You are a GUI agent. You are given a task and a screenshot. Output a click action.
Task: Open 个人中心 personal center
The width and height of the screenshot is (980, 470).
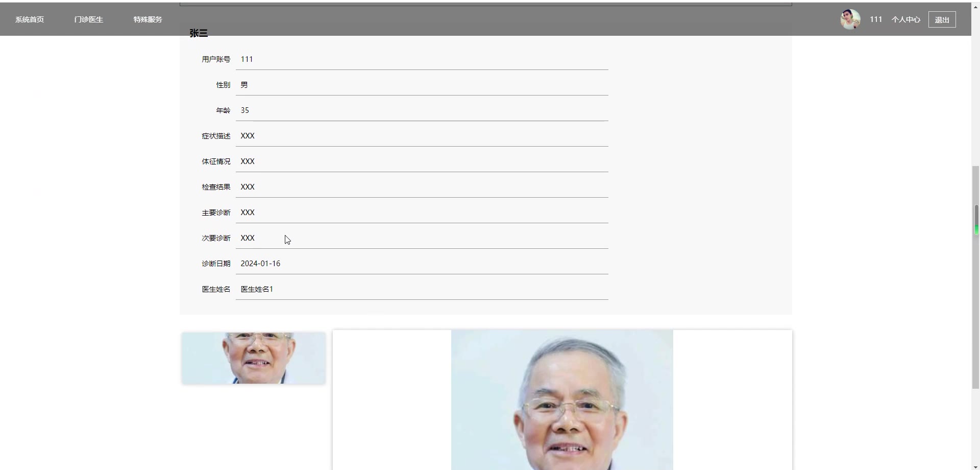click(x=905, y=19)
